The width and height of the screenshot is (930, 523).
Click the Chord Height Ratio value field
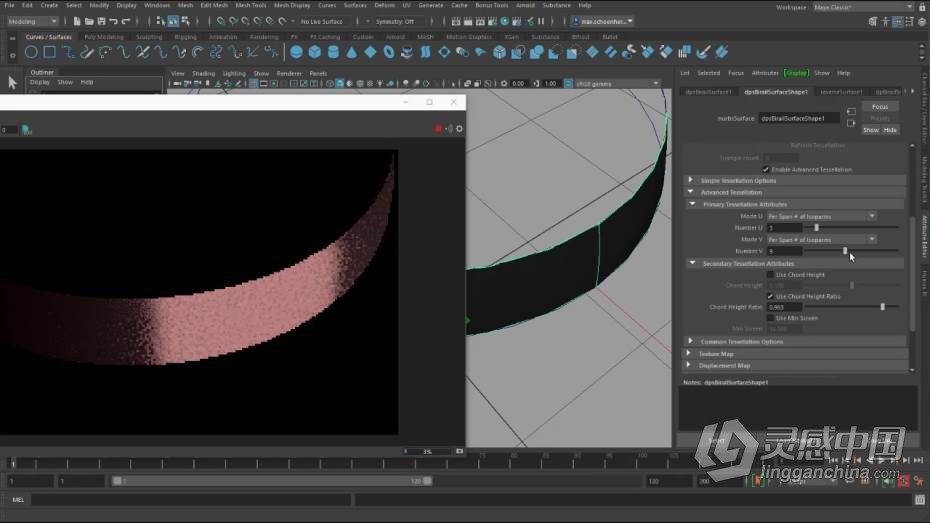point(785,307)
